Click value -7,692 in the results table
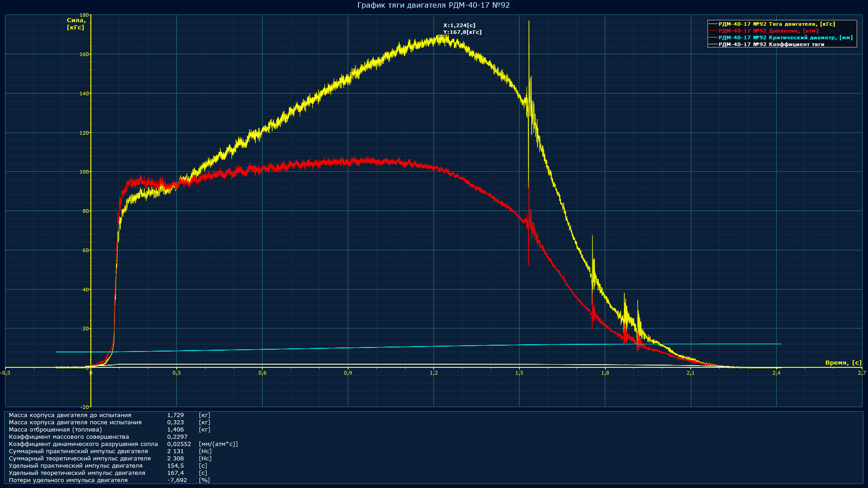The width and height of the screenshot is (868, 488). pos(177,480)
